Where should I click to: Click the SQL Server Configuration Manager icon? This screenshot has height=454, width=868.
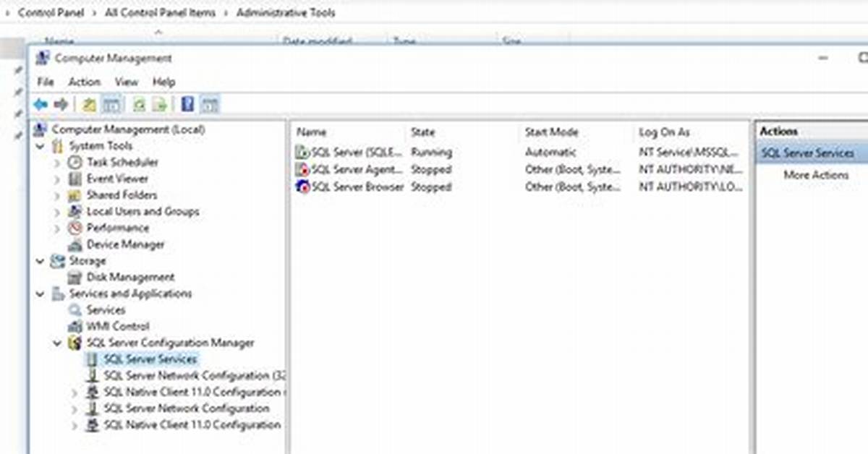tap(75, 343)
